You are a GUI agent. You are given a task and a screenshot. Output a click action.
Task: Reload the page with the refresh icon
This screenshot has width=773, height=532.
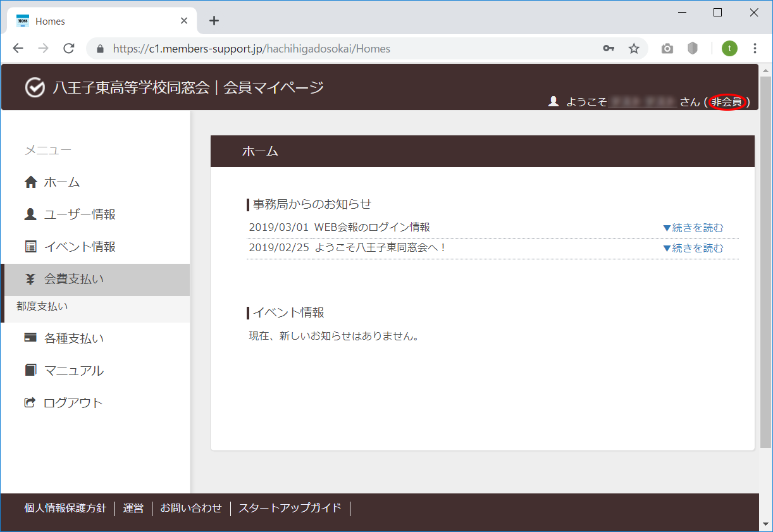coord(69,49)
